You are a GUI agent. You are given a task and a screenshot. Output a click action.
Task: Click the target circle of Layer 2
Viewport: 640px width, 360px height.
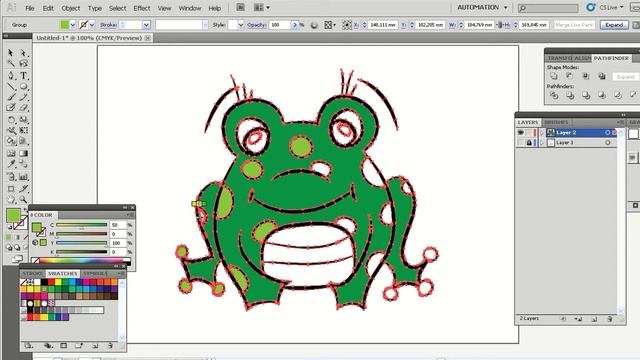pyautogui.click(x=608, y=133)
